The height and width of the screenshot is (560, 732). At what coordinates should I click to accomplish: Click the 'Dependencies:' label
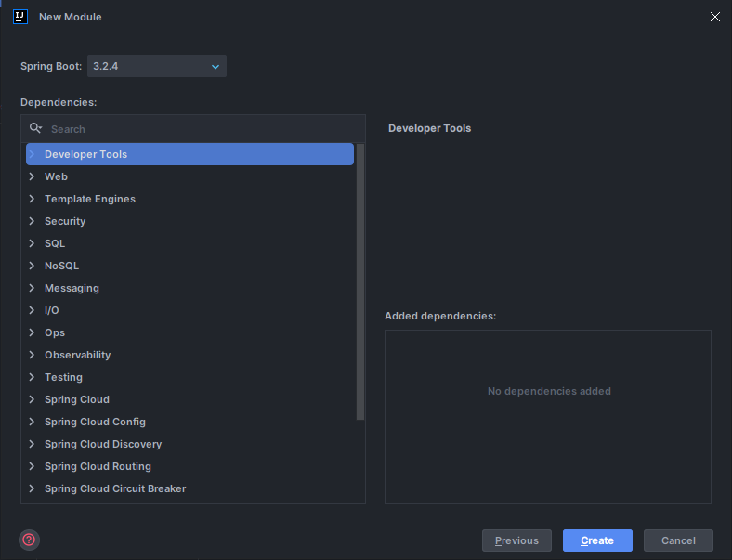click(59, 102)
